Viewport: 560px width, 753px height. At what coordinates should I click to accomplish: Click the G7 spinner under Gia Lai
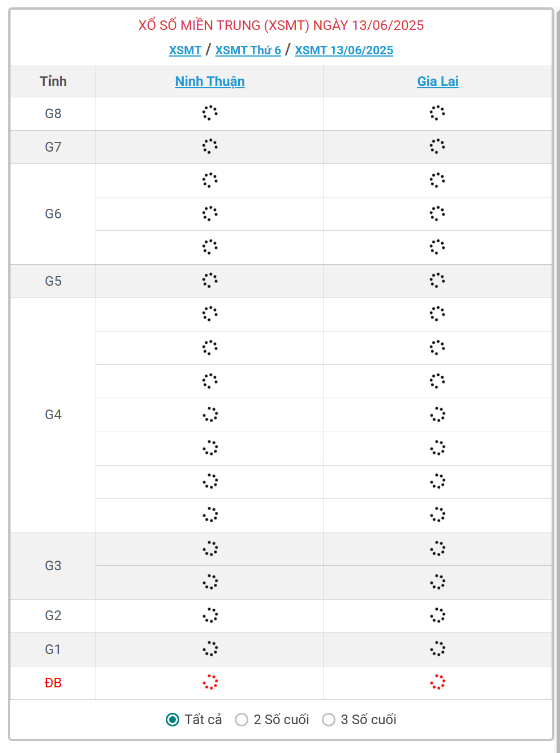point(437,147)
